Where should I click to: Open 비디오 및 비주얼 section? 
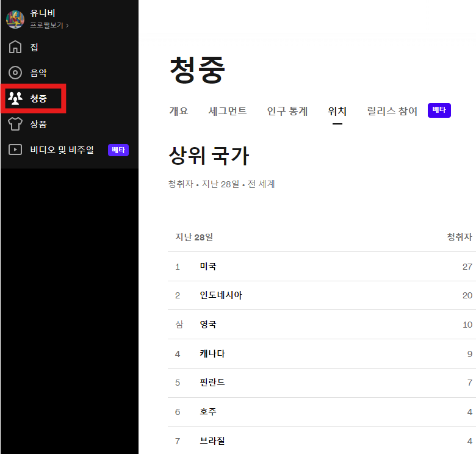tap(62, 150)
